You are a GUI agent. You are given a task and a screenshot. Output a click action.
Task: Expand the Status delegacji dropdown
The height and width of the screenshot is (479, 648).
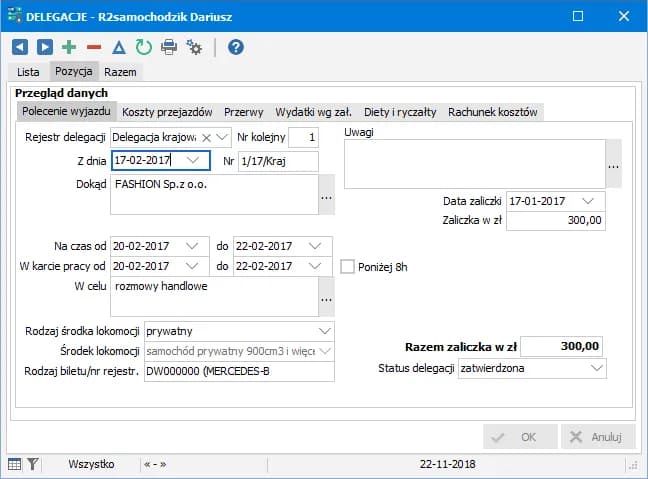596,369
